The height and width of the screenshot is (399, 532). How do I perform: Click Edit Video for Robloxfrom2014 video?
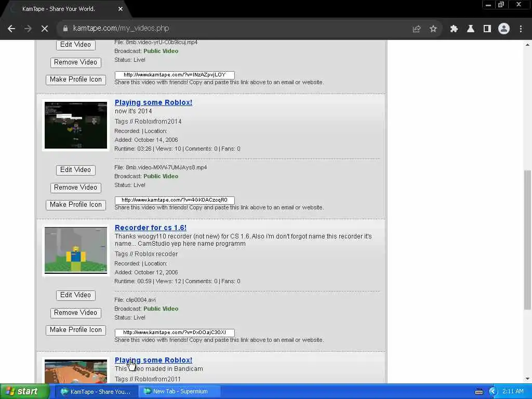pos(76,170)
